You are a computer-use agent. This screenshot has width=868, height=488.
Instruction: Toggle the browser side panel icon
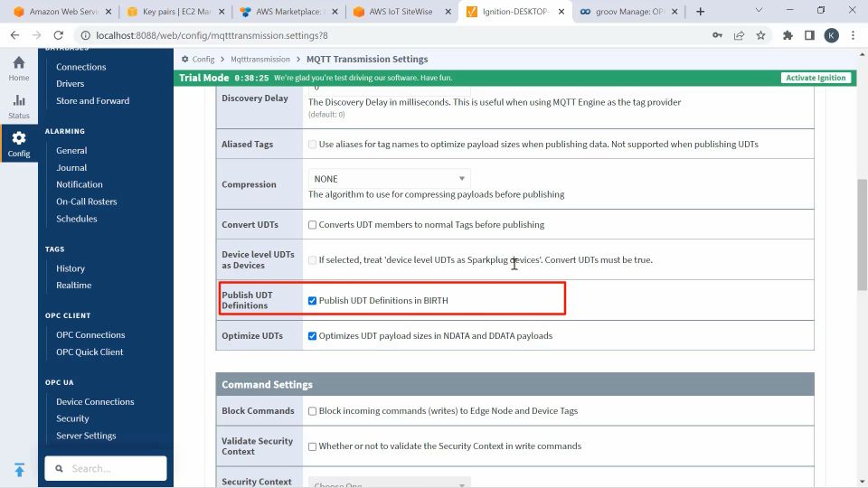[x=809, y=35]
